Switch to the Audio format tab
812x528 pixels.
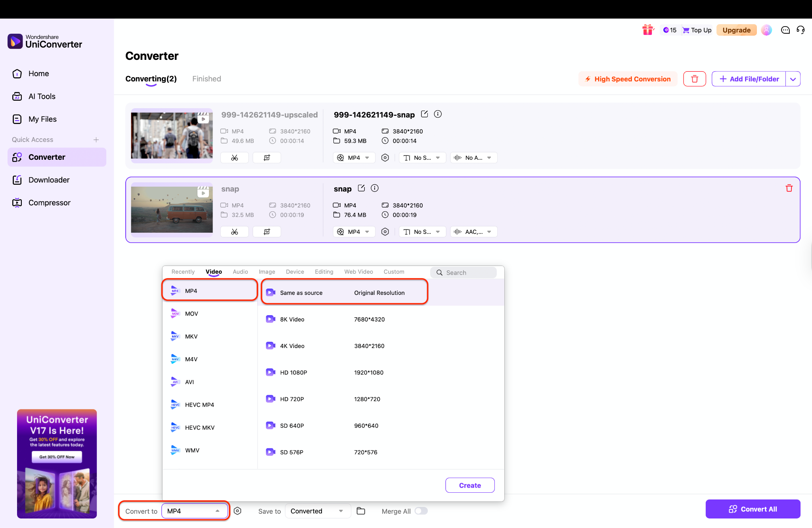click(240, 272)
